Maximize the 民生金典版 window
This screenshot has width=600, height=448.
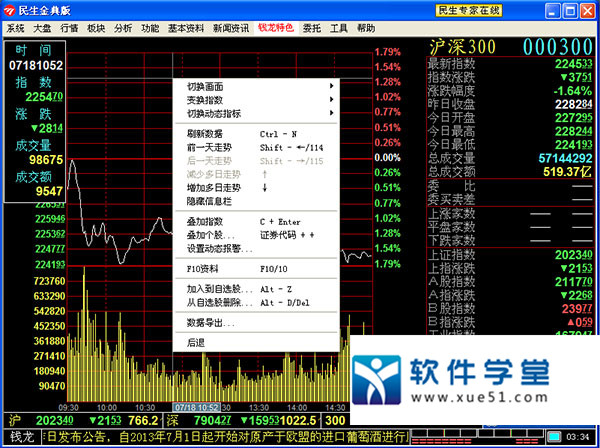click(x=569, y=11)
